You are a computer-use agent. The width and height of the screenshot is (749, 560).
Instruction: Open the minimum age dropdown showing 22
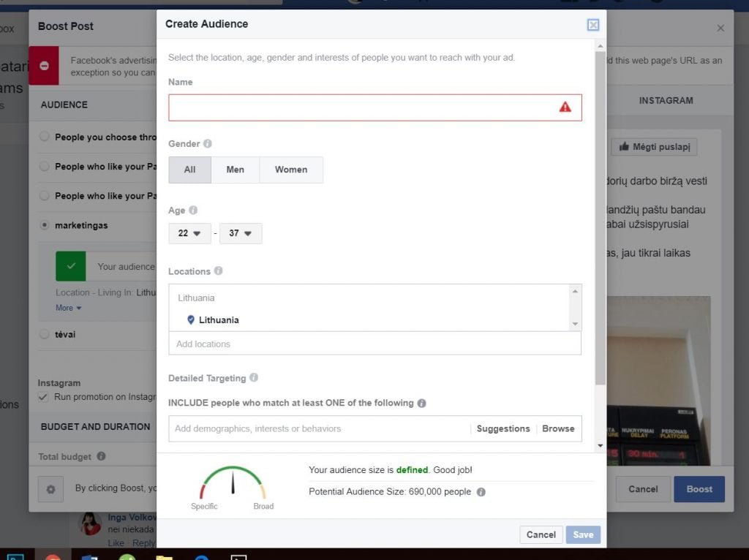click(189, 233)
